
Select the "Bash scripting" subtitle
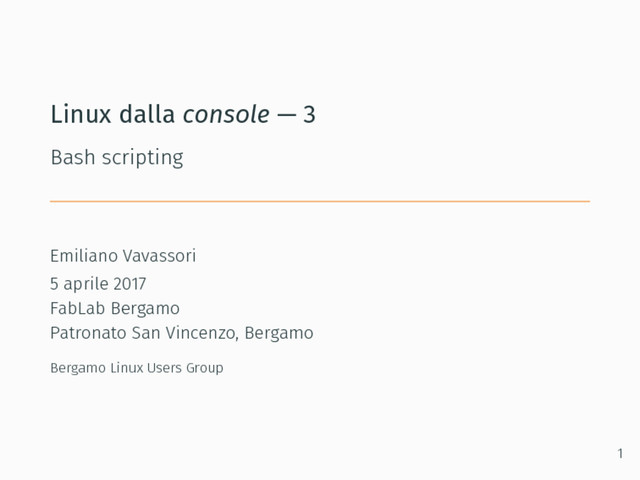pos(116,158)
